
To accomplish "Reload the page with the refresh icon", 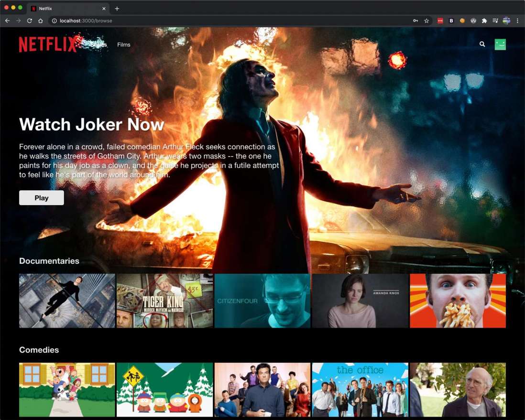I will pyautogui.click(x=30, y=21).
